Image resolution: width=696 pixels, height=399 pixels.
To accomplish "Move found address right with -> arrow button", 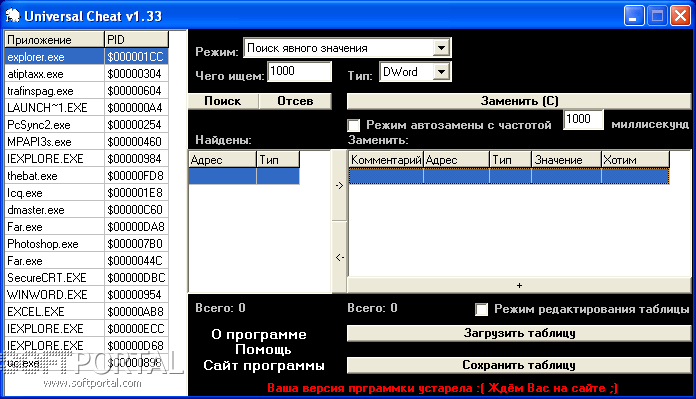I will [x=340, y=186].
